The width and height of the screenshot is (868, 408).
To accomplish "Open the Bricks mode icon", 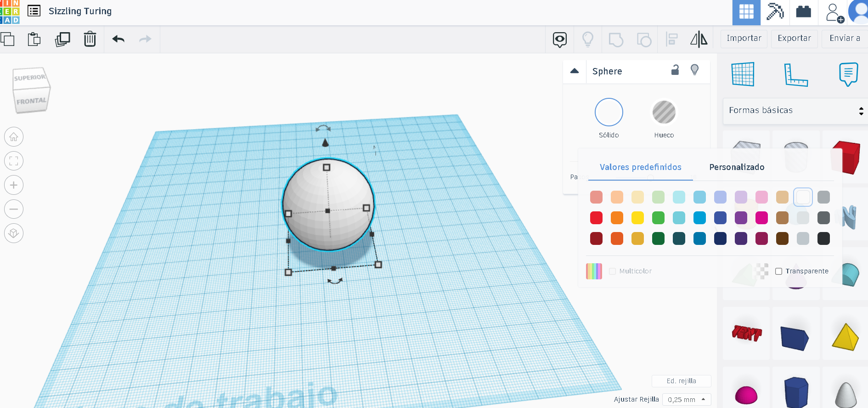I will click(x=803, y=11).
